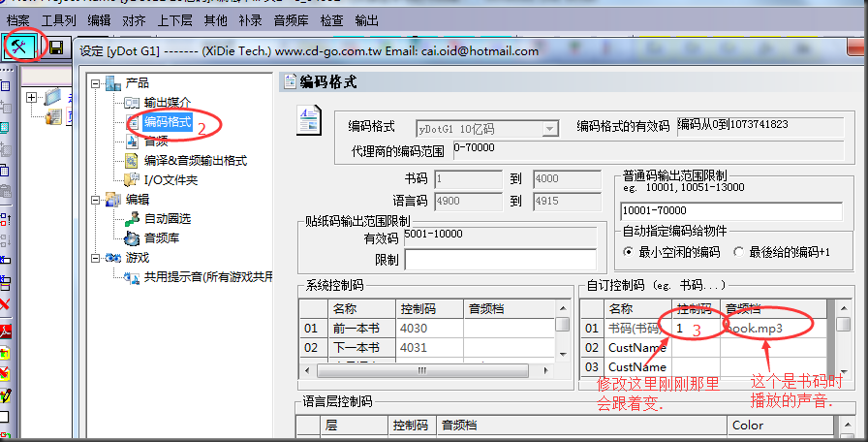
Task: Open settings with the hammer-wrench toolbar icon
Action: 18,47
